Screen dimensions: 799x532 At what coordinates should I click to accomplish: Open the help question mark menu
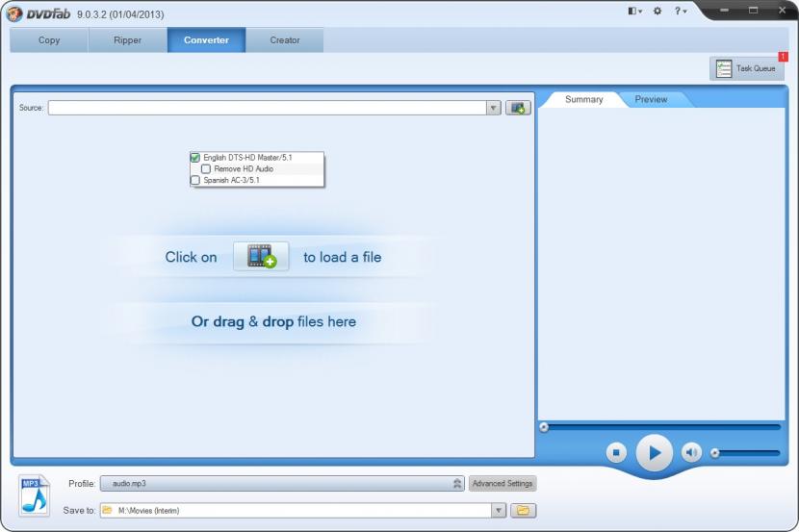[x=681, y=11]
